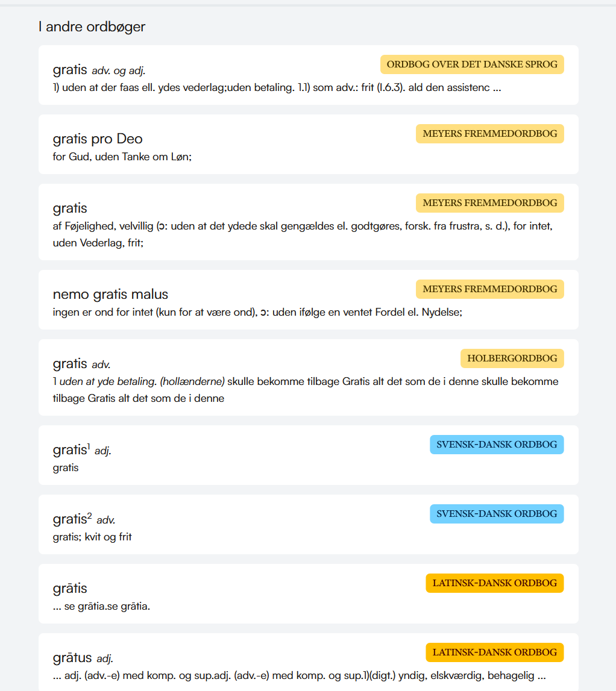Open the Holberg 'gratis adv.' entry
The width and height of the screenshot is (616, 691).
(308, 377)
